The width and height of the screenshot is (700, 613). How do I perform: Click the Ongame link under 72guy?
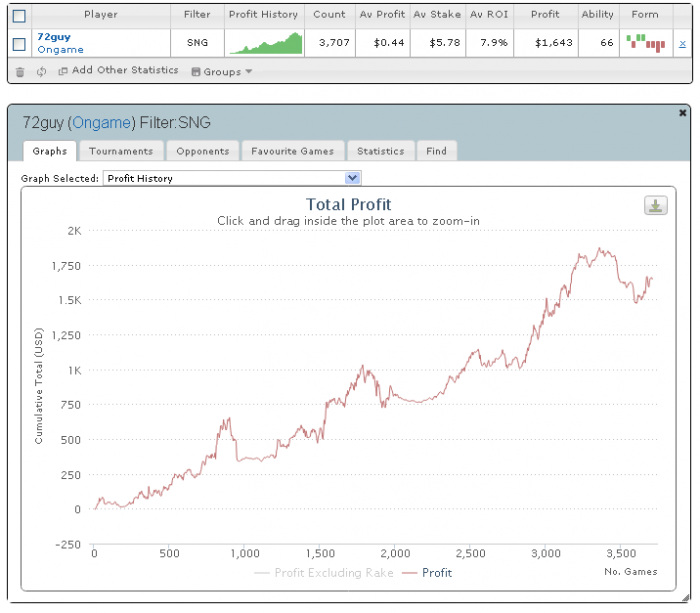(60, 50)
